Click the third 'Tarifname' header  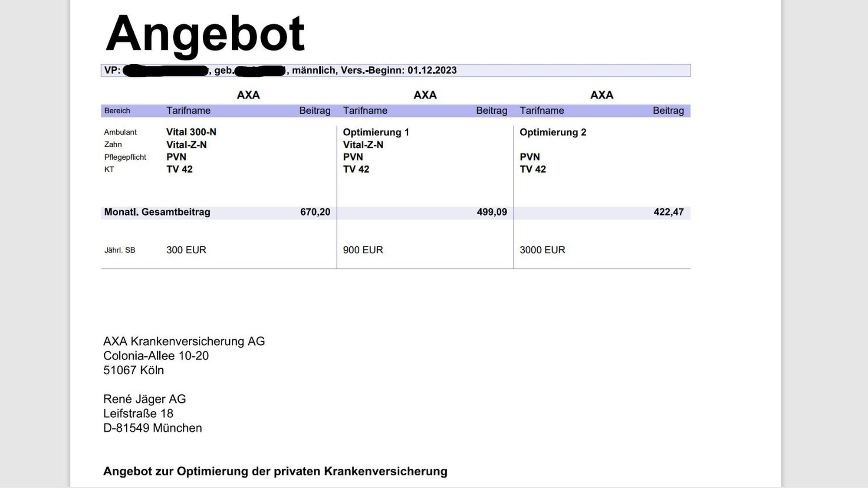[x=542, y=111]
